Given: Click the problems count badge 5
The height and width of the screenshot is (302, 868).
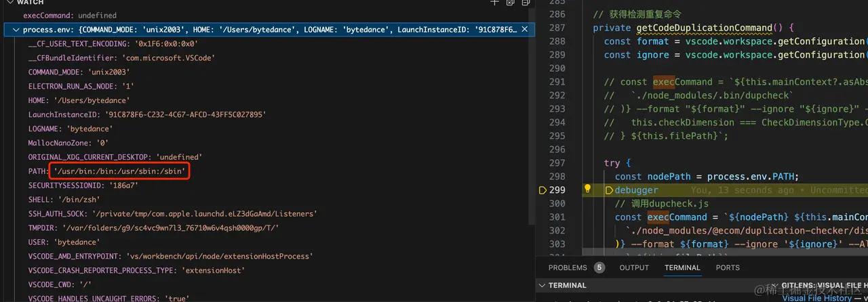Looking at the screenshot, I should coord(599,267).
